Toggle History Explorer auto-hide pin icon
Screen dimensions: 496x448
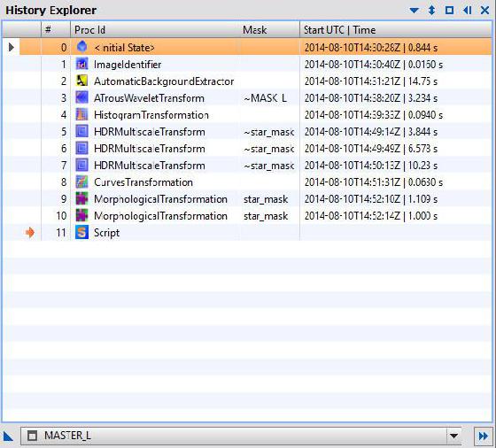[467, 11]
